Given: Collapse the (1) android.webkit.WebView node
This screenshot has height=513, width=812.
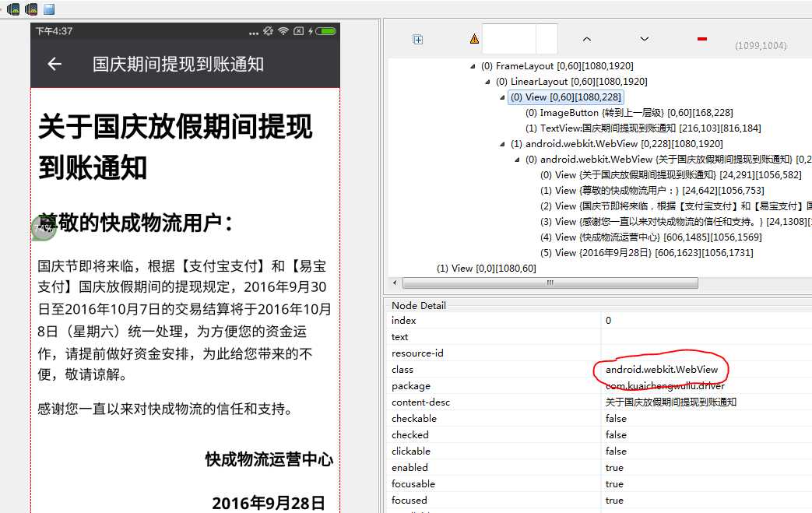Looking at the screenshot, I should [x=502, y=144].
